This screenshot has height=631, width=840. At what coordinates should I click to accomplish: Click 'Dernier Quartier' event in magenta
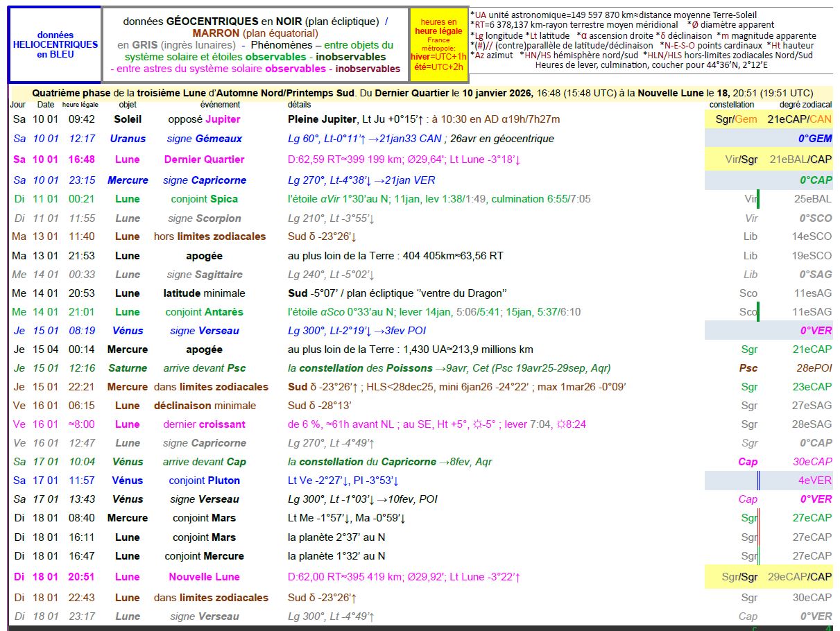point(204,159)
